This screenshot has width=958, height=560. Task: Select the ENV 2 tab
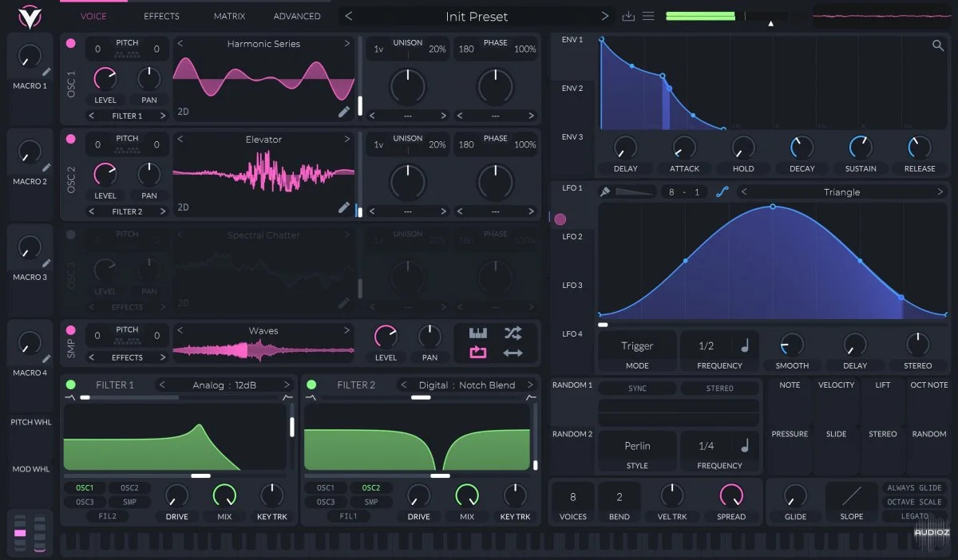coord(572,89)
